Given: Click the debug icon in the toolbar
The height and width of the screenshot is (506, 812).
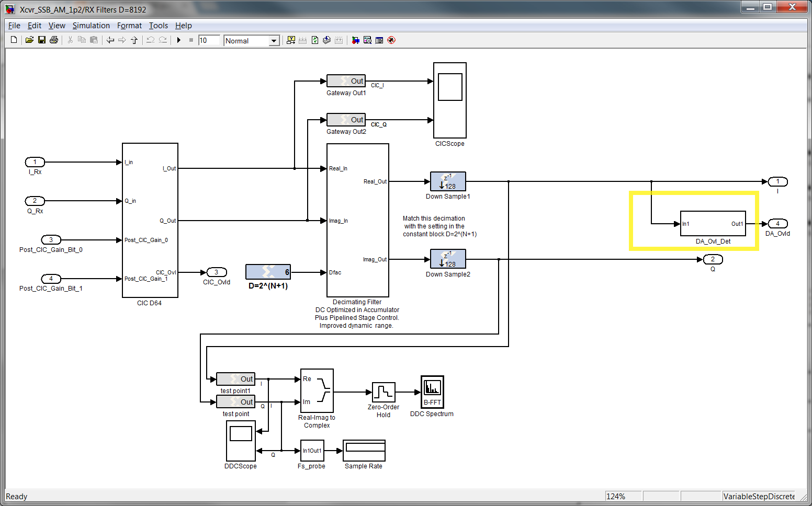Looking at the screenshot, I should click(391, 40).
